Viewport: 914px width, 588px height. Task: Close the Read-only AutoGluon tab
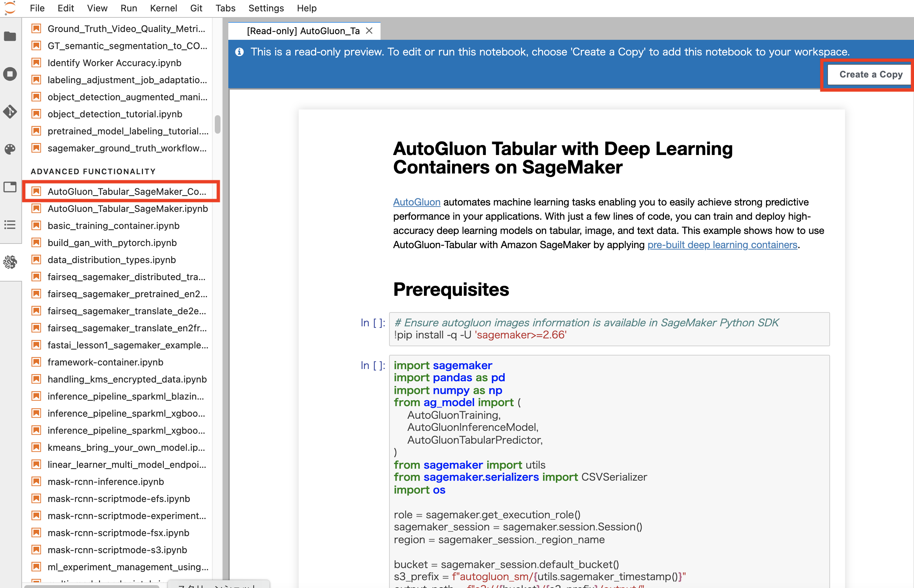(369, 31)
